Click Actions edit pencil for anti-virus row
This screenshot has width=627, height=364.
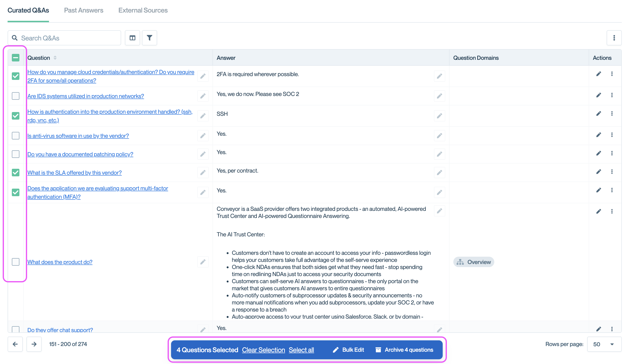(x=598, y=135)
